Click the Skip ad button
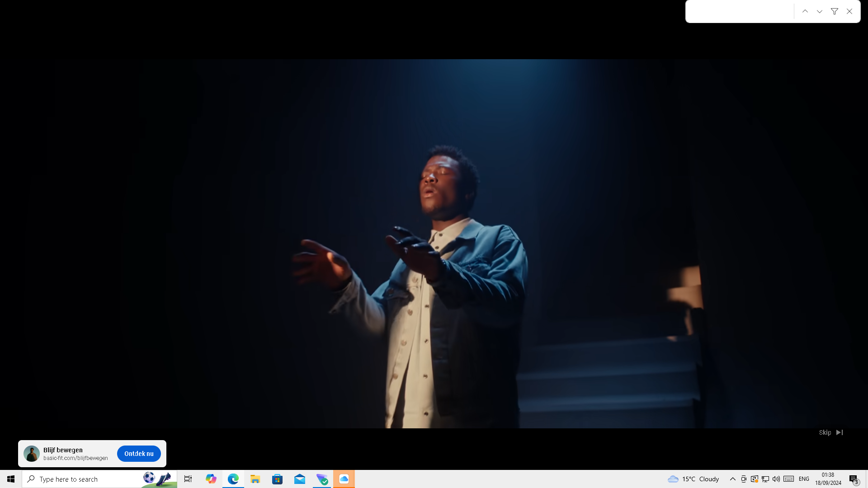 pyautogui.click(x=830, y=432)
